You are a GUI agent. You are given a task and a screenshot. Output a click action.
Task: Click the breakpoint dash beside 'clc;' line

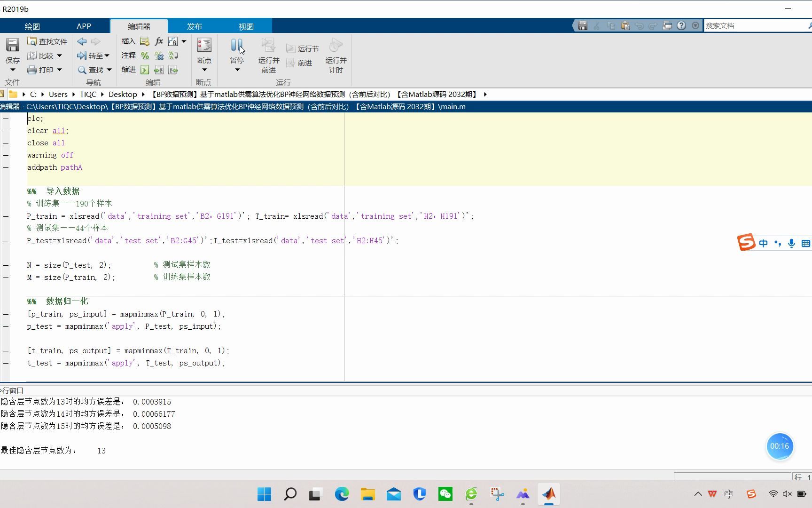6,119
